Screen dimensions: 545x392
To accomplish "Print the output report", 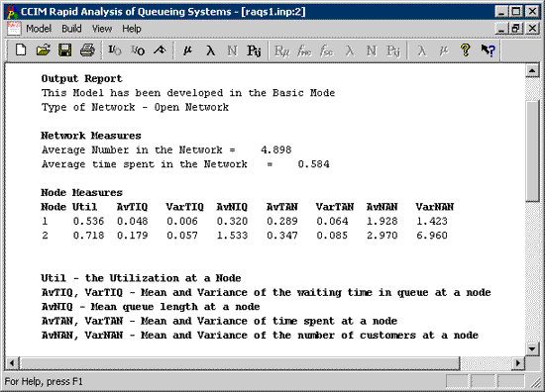I will click(x=87, y=50).
